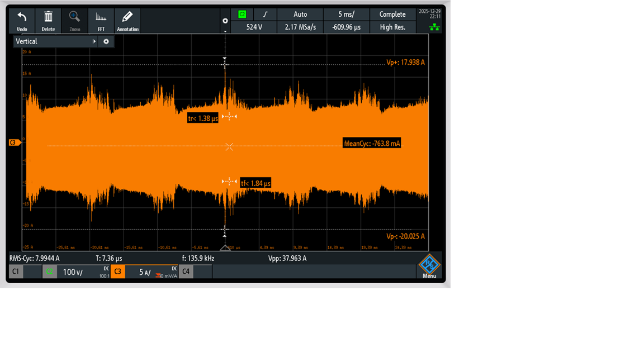Toggle channel C1 on
Viewport: 644px width, 362px height.
(16, 271)
